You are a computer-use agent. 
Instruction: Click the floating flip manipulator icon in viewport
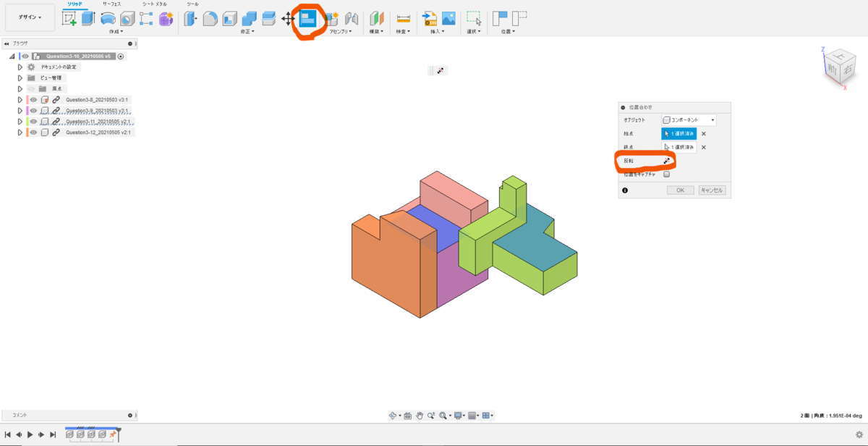coord(441,70)
